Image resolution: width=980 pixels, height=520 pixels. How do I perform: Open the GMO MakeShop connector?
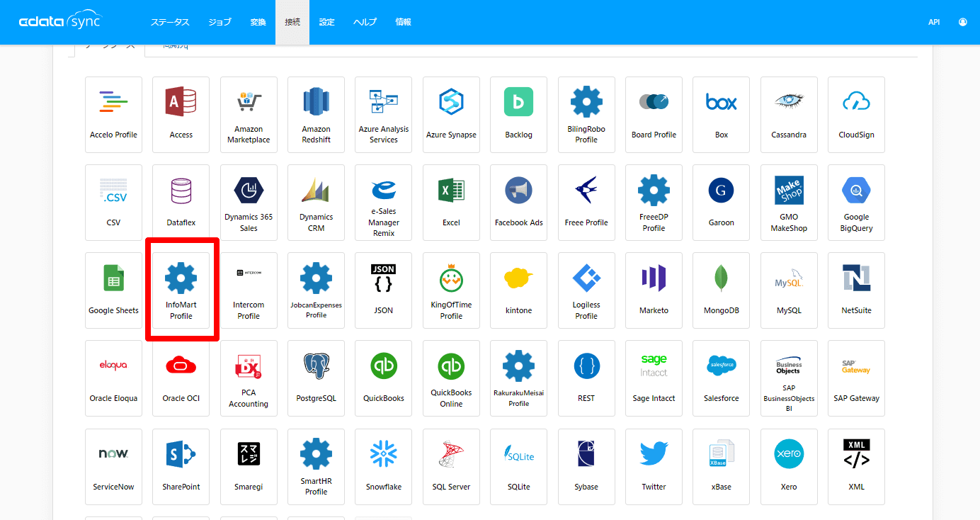pyautogui.click(x=789, y=203)
